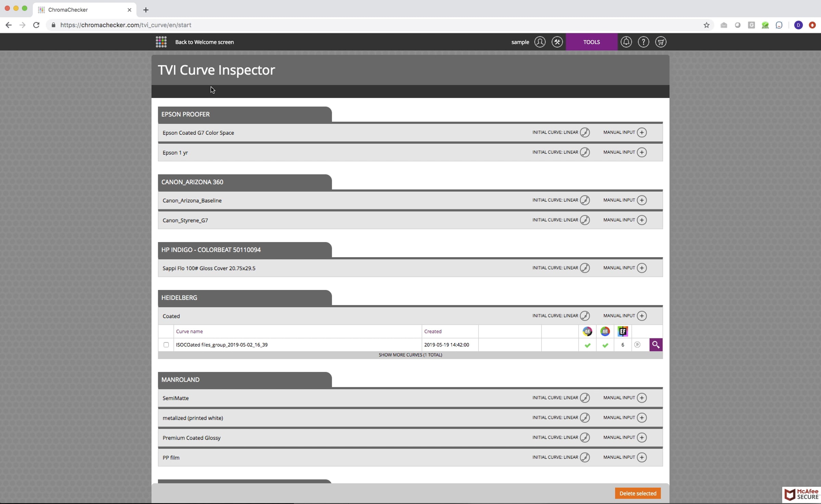The image size is (821, 504).
Task: Check the ISOCoated files_group curve checkbox
Action: click(166, 345)
